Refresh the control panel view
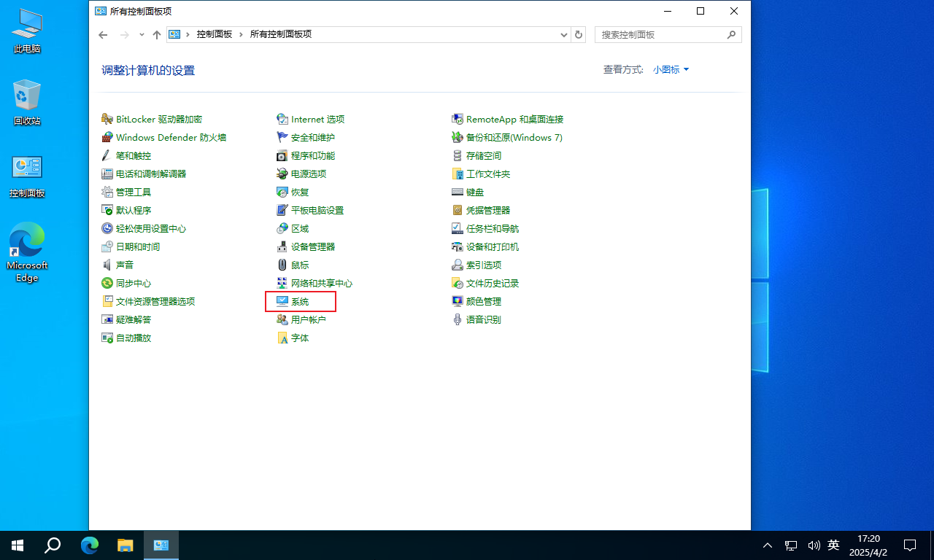This screenshot has width=934, height=560. point(579,34)
